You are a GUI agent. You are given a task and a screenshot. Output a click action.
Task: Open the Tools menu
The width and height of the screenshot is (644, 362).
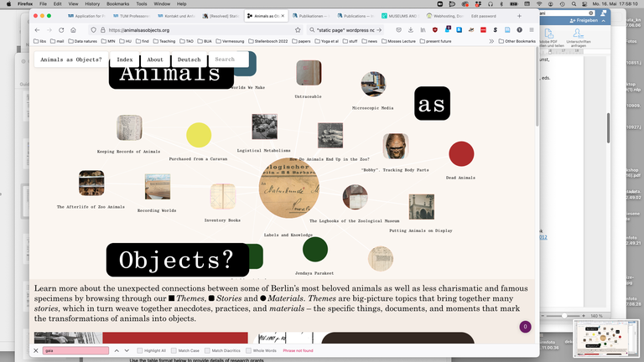(141, 3)
